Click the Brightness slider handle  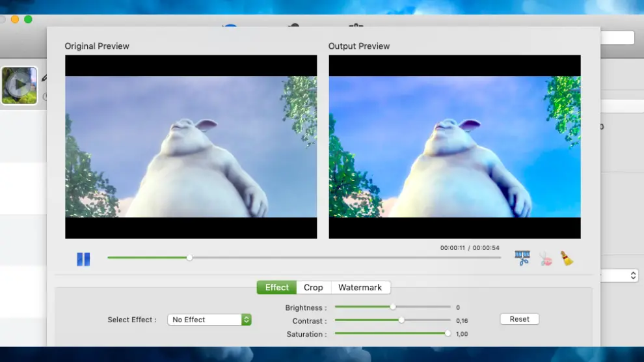[x=393, y=307]
